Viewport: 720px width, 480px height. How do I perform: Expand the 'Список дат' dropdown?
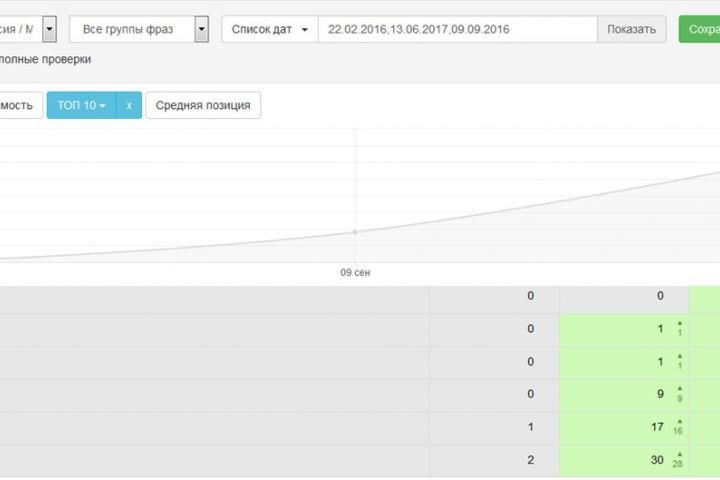(x=270, y=29)
